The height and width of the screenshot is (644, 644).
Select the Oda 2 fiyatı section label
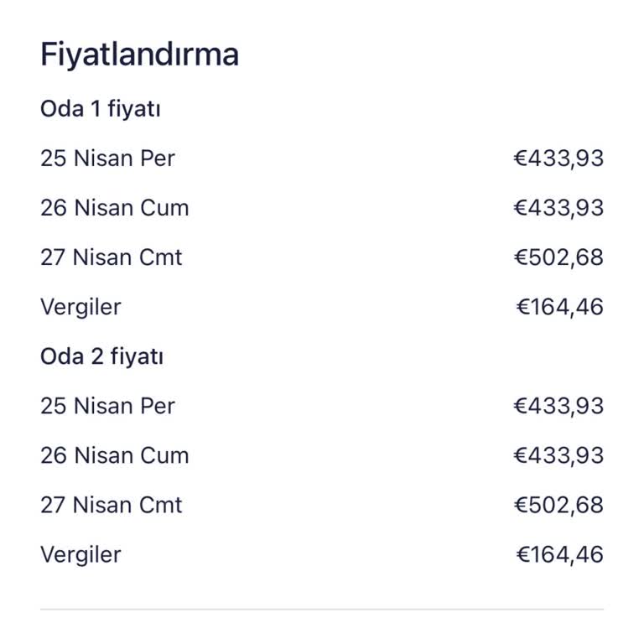(101, 356)
